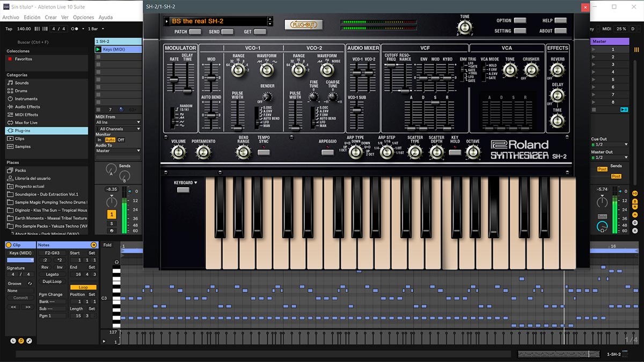Open the Ver menu
The height and width of the screenshot is (362, 644).
(x=64, y=17)
